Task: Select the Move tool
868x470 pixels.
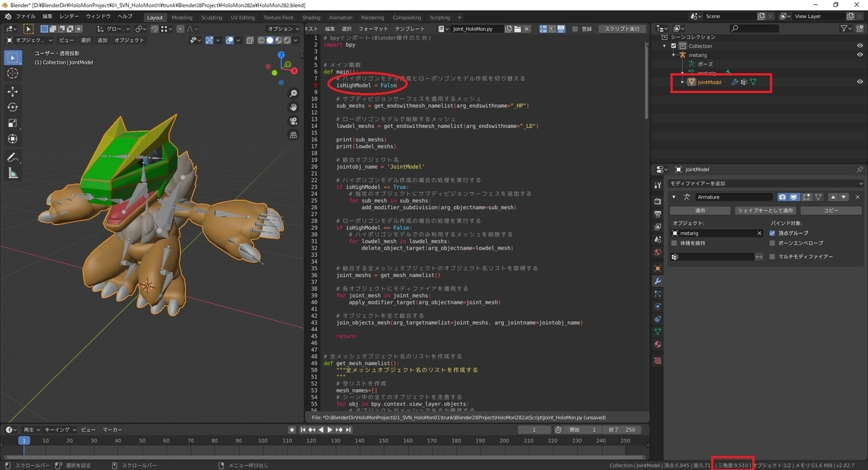Action: [13, 92]
